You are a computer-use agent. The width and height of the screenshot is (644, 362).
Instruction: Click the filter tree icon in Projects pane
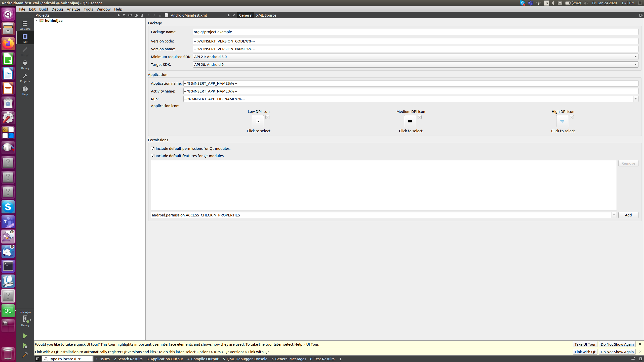click(124, 15)
